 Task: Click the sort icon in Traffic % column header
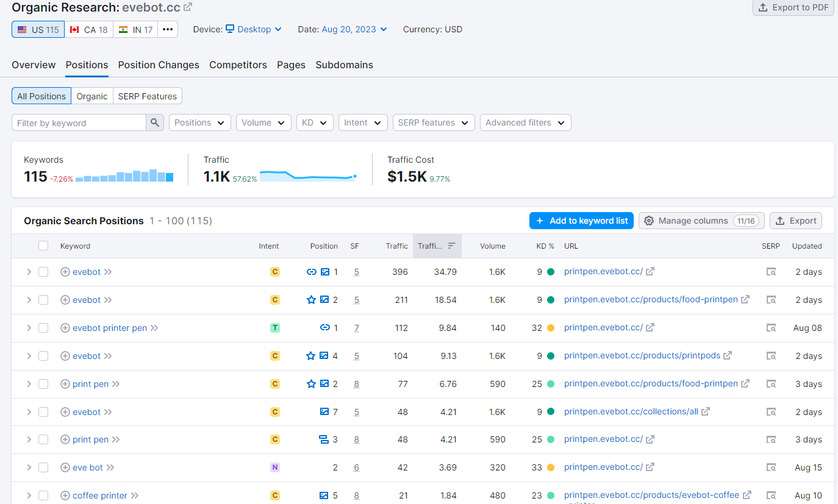[452, 246]
